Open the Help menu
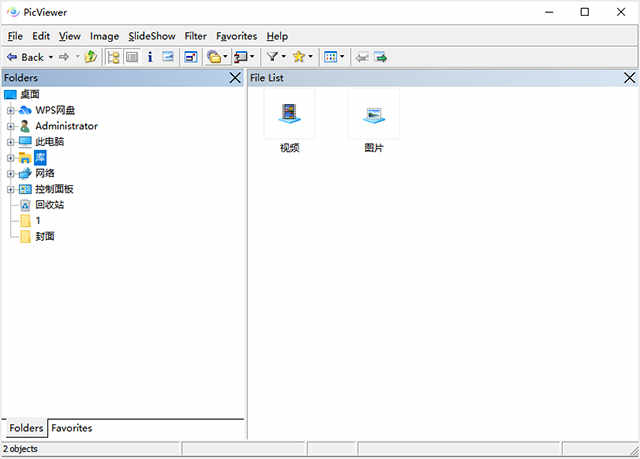Screen dimensions: 640x459 277,36
